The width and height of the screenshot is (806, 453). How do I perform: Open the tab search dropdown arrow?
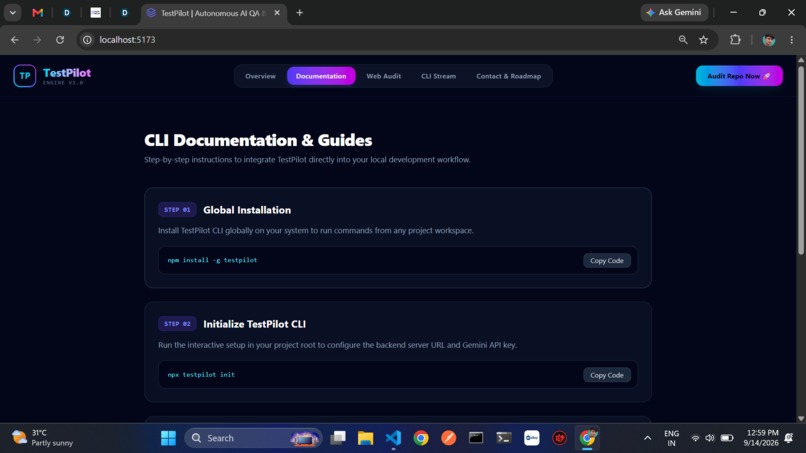[12, 13]
